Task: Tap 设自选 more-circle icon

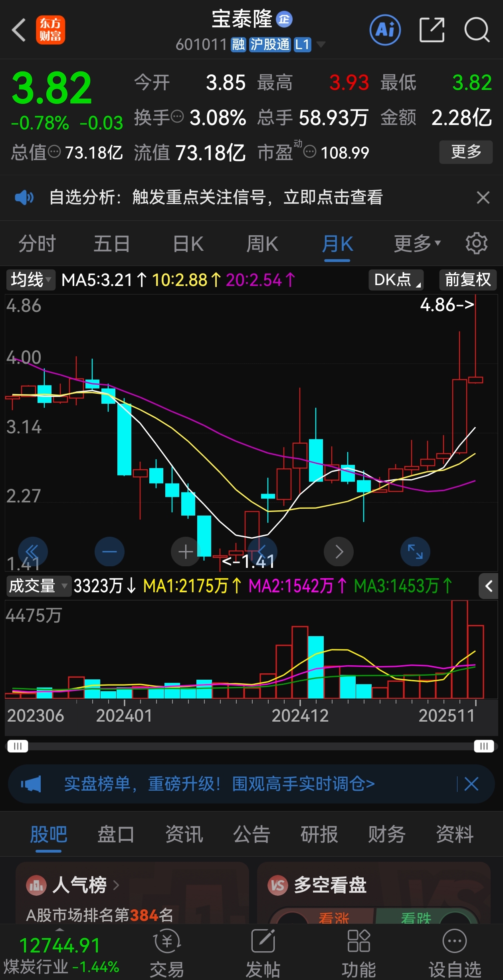Action: click(x=455, y=941)
